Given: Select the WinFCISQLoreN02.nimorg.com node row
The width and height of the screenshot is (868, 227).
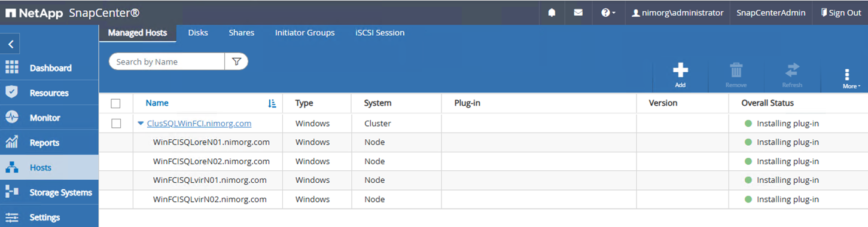Looking at the screenshot, I should 483,161.
